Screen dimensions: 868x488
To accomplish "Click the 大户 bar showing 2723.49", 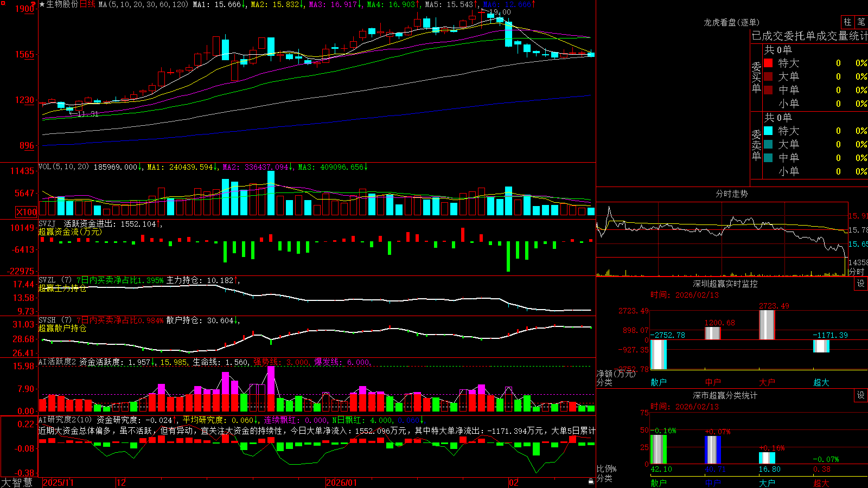I will click(767, 325).
